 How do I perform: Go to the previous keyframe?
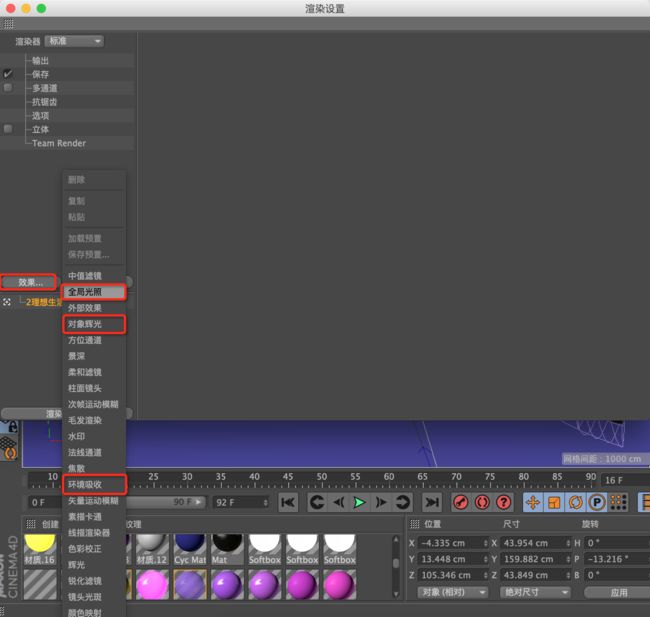click(x=317, y=503)
